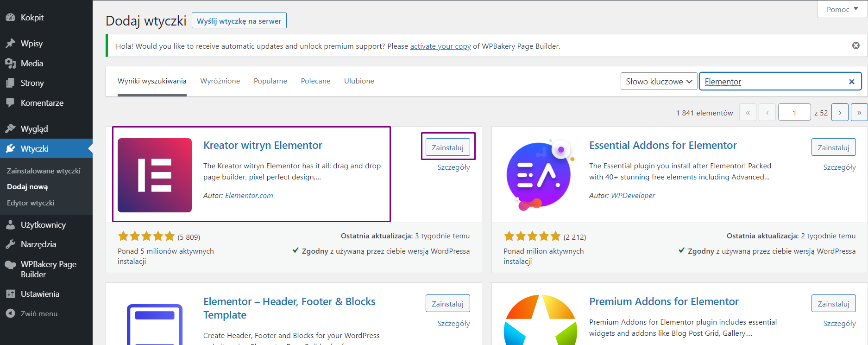Install Kreator witryn Elementor plugin
Viewport: 868px width, 345px height.
pos(447,147)
